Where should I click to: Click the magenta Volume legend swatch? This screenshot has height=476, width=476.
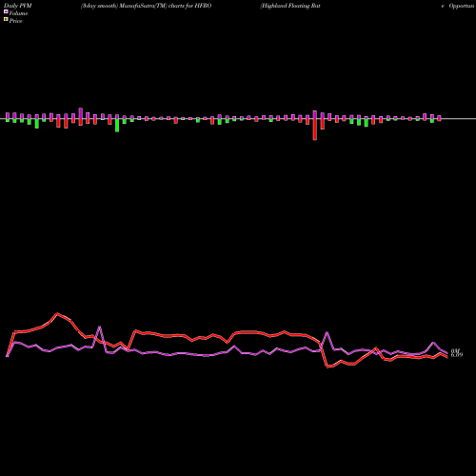(6, 11)
